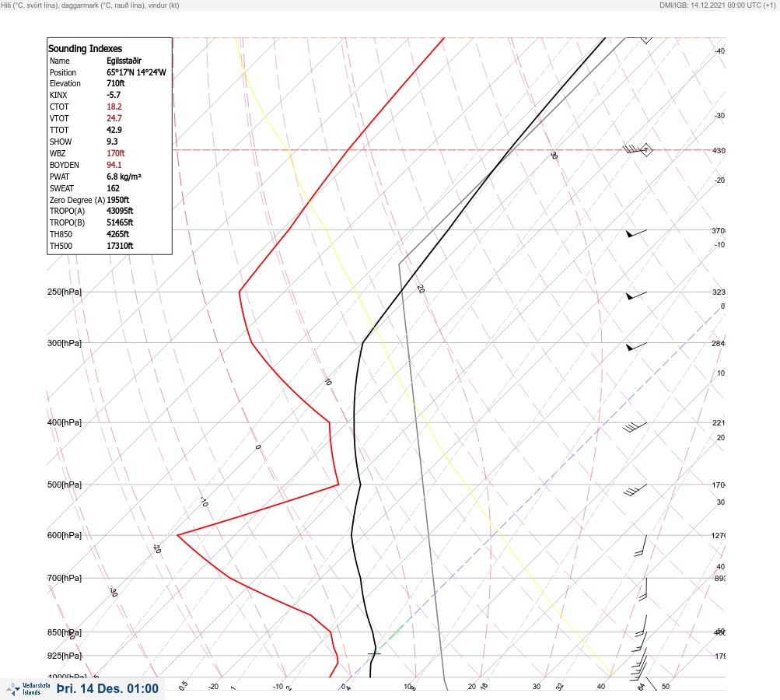
Task: Click the TTOT value 42.9
Action: pyautogui.click(x=114, y=130)
